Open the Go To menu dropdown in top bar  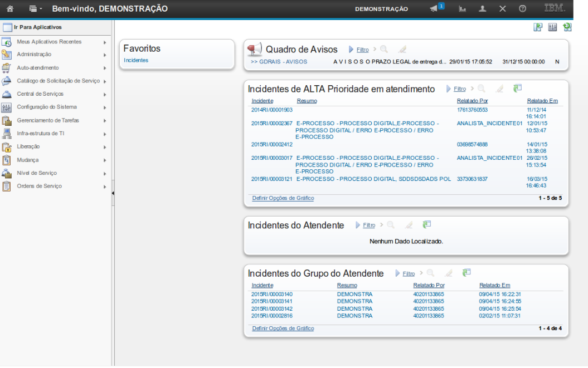tap(36, 9)
